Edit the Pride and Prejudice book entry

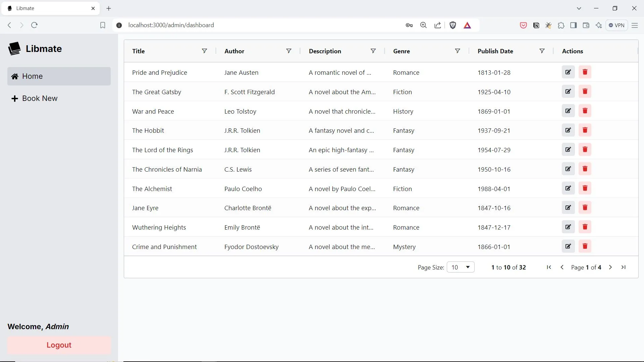pos(568,72)
